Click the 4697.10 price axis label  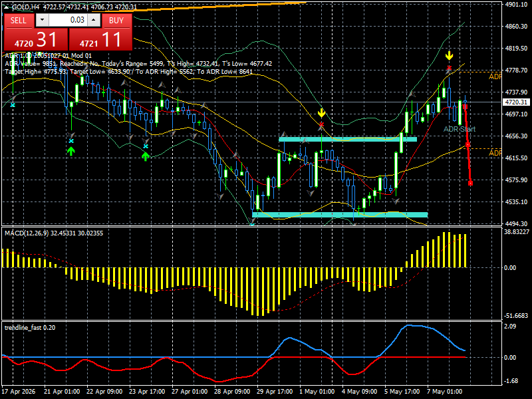tap(516, 114)
